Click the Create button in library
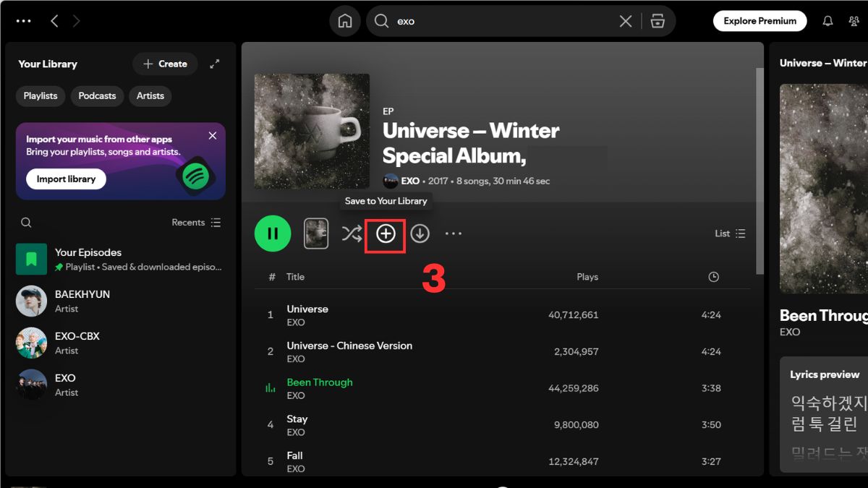 coord(165,64)
